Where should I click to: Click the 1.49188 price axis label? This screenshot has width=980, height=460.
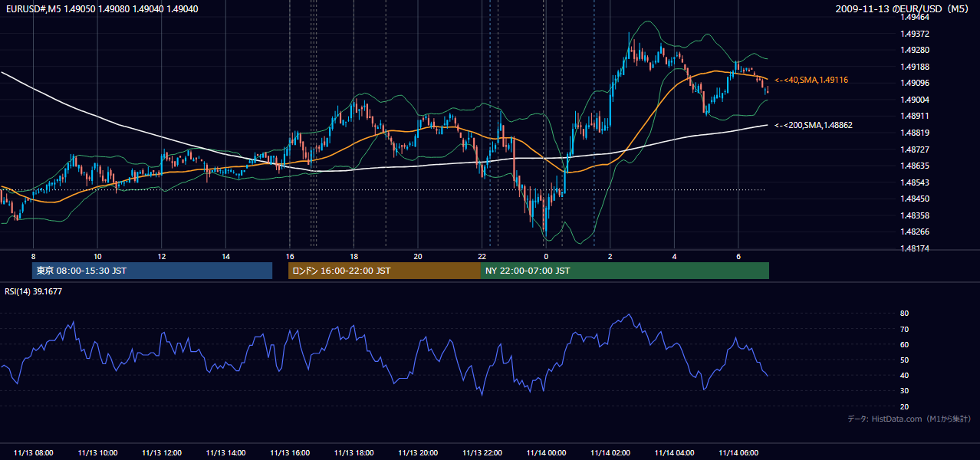click(x=914, y=67)
